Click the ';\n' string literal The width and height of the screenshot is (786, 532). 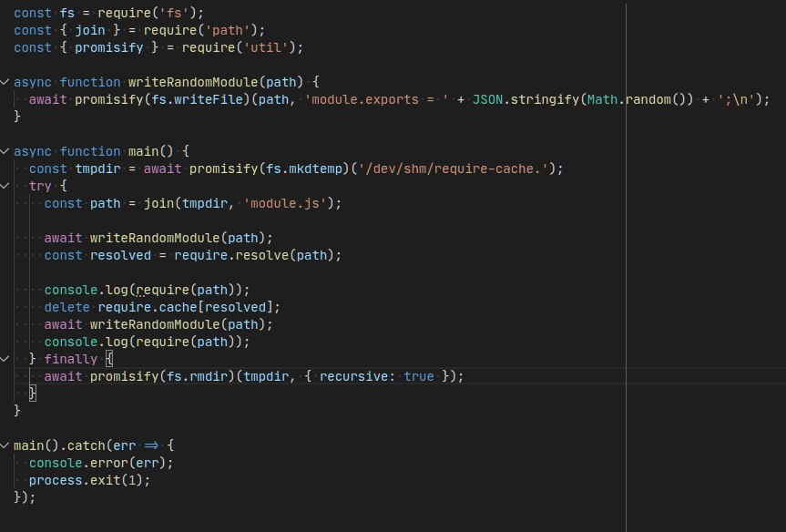pyautogui.click(x=737, y=99)
